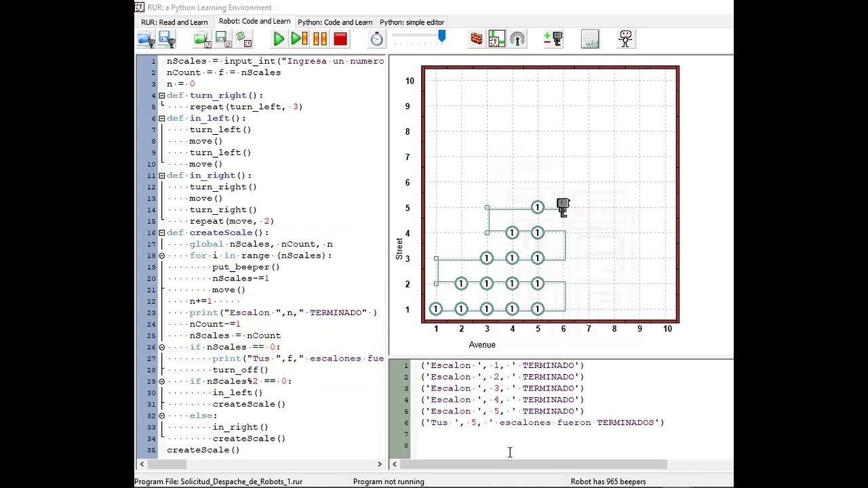Click output panel horizontal scrollbar thumb
Viewport: 868px width, 488px height.
(x=534, y=464)
